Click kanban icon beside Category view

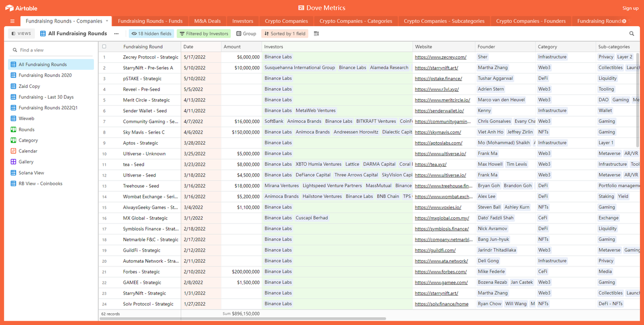click(x=14, y=140)
